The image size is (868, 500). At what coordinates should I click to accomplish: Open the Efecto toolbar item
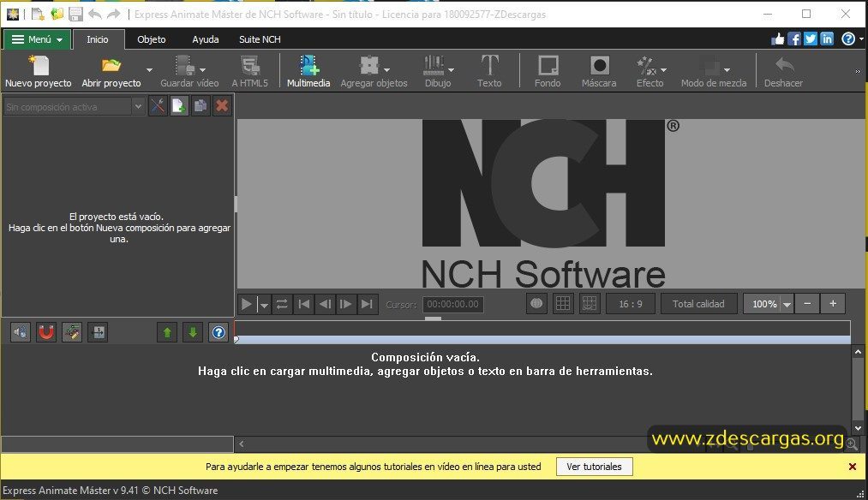pos(650,71)
